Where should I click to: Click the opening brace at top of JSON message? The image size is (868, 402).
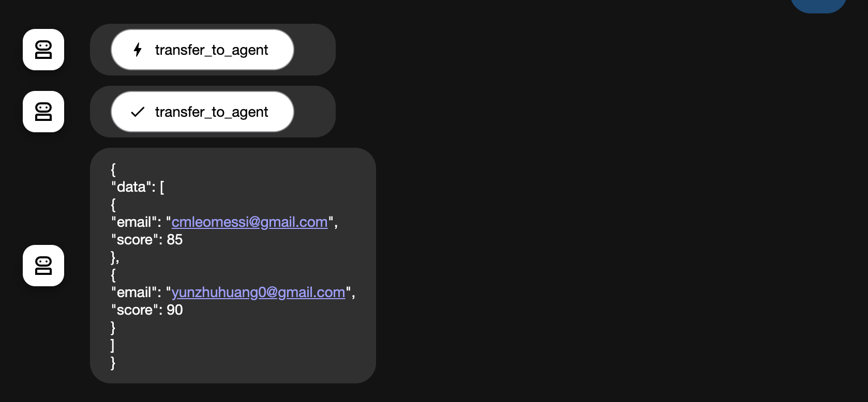coord(113,169)
